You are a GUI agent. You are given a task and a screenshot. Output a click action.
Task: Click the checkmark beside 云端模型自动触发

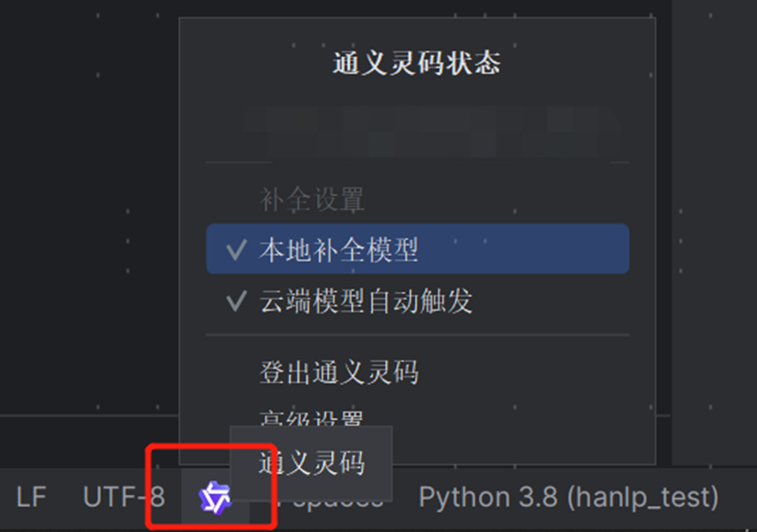(x=237, y=300)
